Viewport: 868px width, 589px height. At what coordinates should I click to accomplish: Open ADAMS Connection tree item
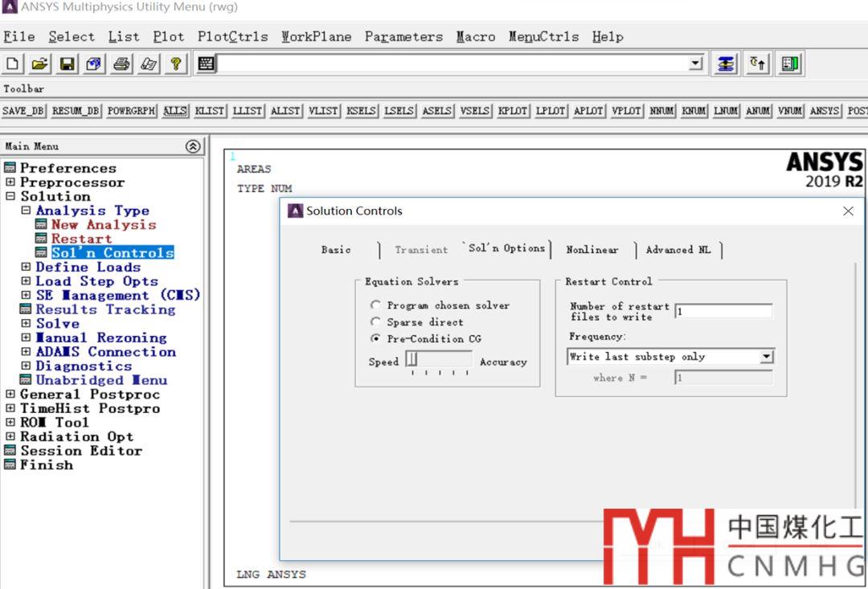(x=106, y=351)
